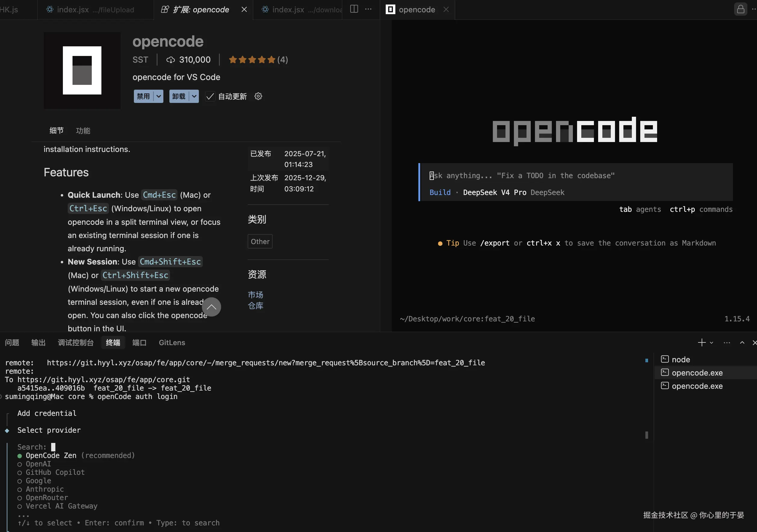Viewport: 757px width, 532px height.
Task: Select the OpenCode Zen provider option
Action: click(76, 456)
